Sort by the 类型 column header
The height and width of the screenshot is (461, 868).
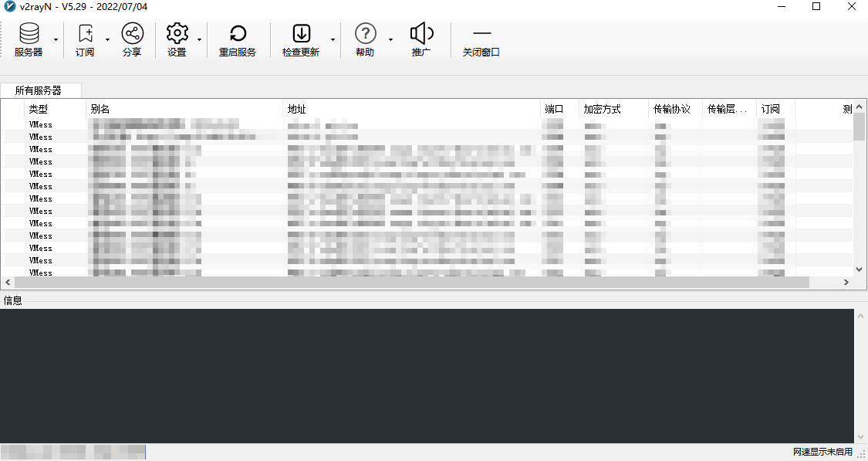click(56, 109)
